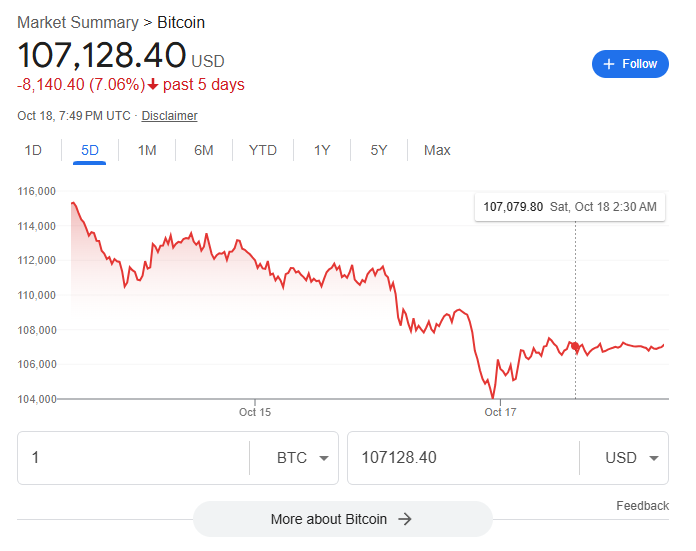Open the Disclaimer link

pos(169,116)
